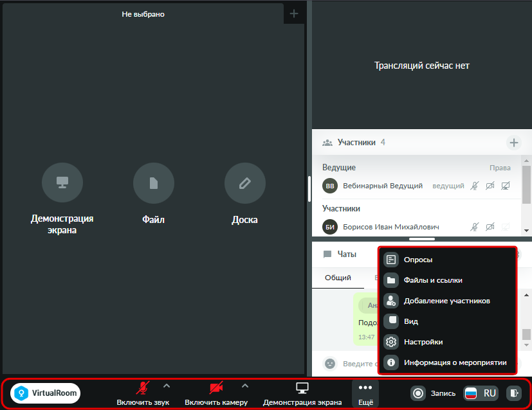The width and height of the screenshot is (532, 410).
Task: Open Настройки from the menu
Action: pyautogui.click(x=448, y=342)
